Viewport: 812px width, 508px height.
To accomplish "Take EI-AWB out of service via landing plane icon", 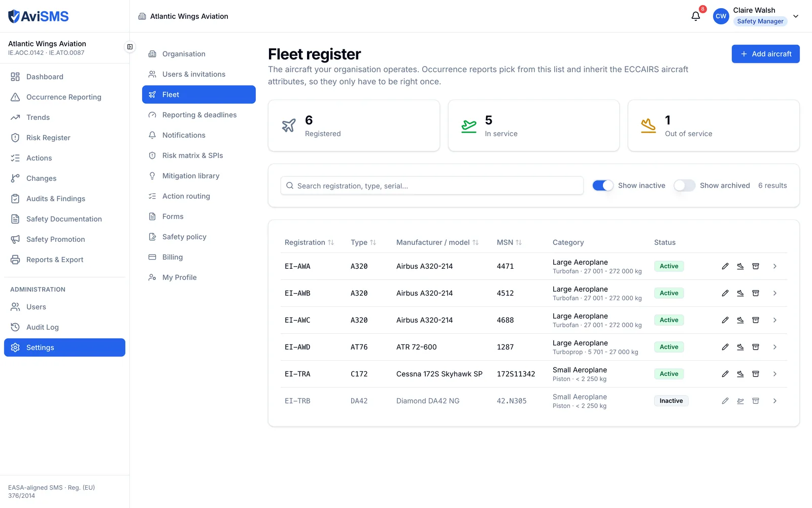I will [740, 293].
